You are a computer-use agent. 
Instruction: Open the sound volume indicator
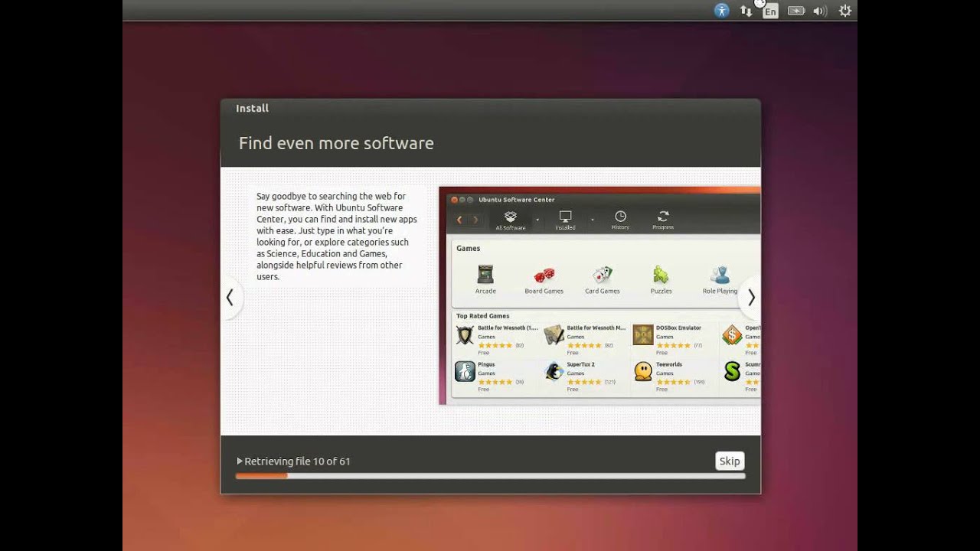click(x=820, y=11)
